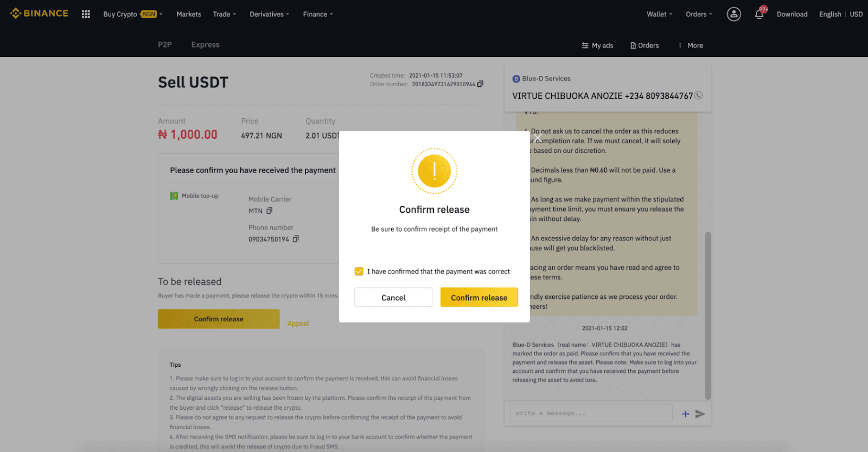Click the ₦ 1,000.00 amount
This screenshot has height=452, width=868.
[188, 135]
